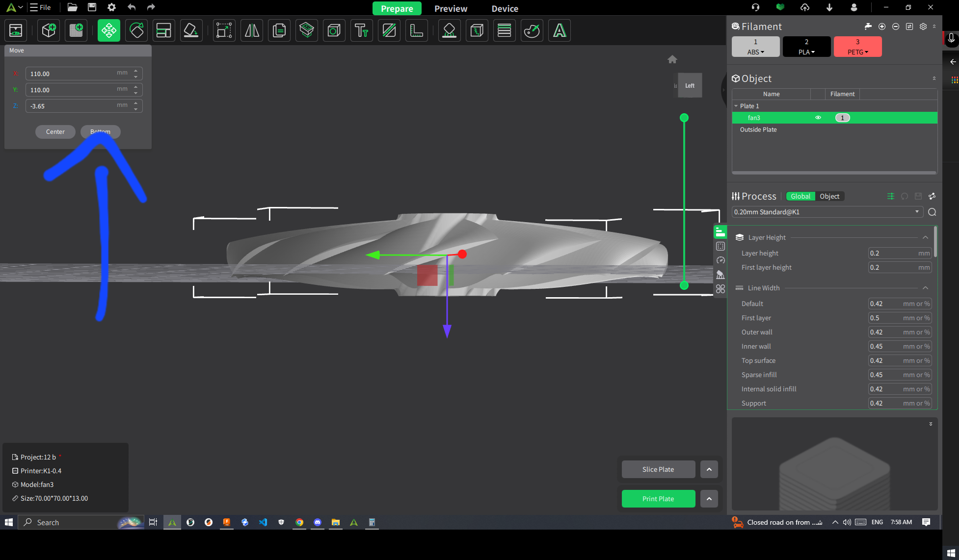The image size is (959, 560).
Task: Select the Scale tool icon
Action: [x=224, y=31]
